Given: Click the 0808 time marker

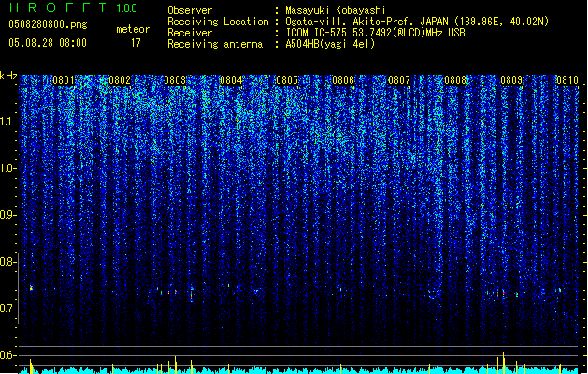Looking at the screenshot, I should pos(455,80).
